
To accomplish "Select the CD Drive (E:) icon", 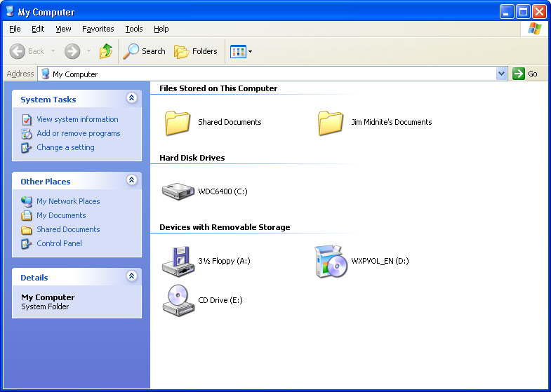I will point(178,300).
